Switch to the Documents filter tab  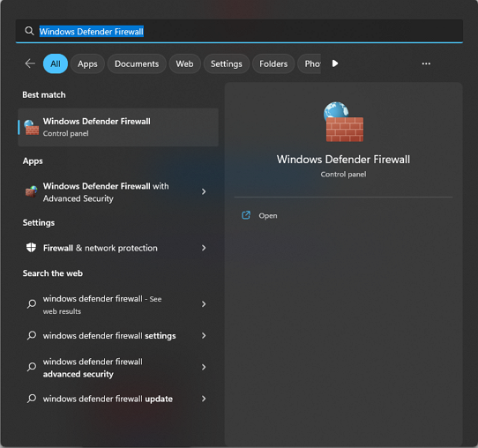(x=137, y=63)
